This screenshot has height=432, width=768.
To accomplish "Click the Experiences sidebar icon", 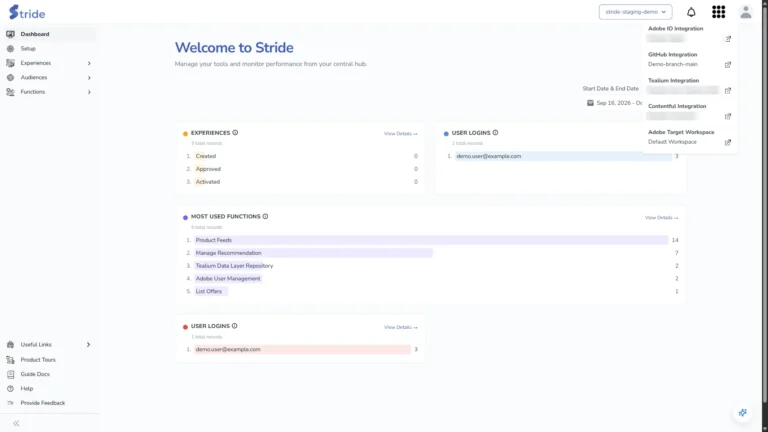I will [10, 63].
